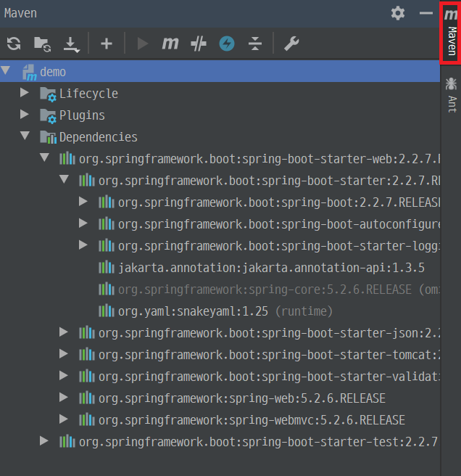Select spring-webmvc:5.2.6.RELEASE text

[252, 420]
